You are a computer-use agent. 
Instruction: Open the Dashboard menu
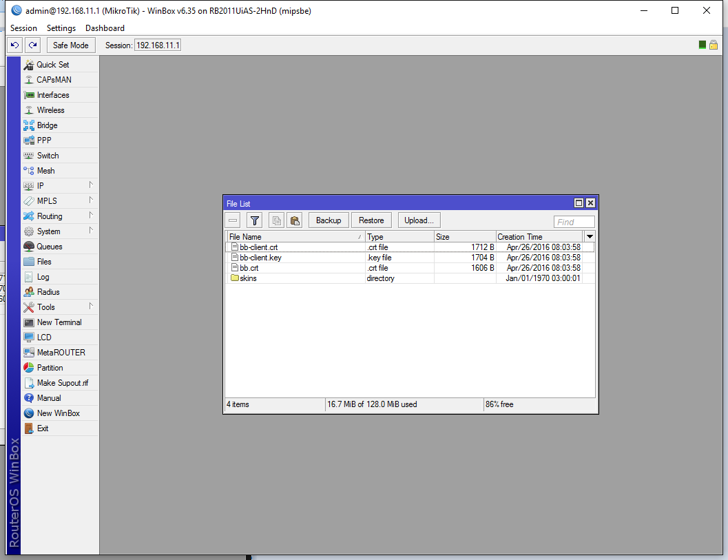point(105,28)
